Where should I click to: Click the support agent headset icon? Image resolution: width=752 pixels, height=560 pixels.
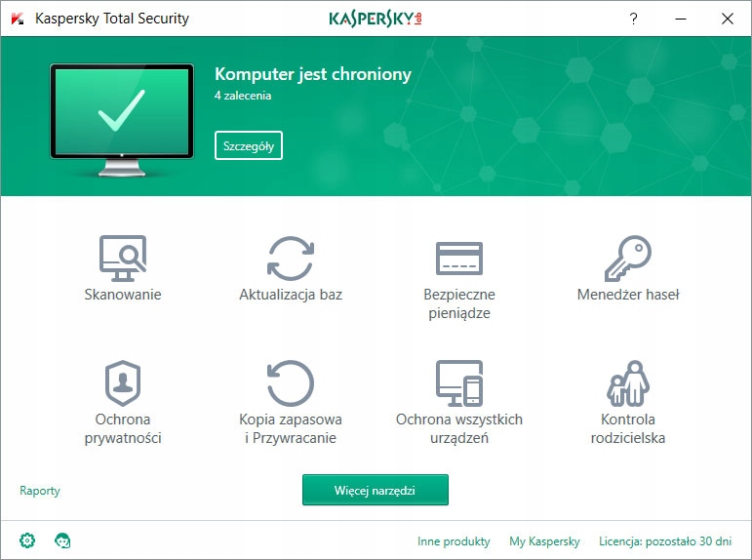tap(62, 540)
